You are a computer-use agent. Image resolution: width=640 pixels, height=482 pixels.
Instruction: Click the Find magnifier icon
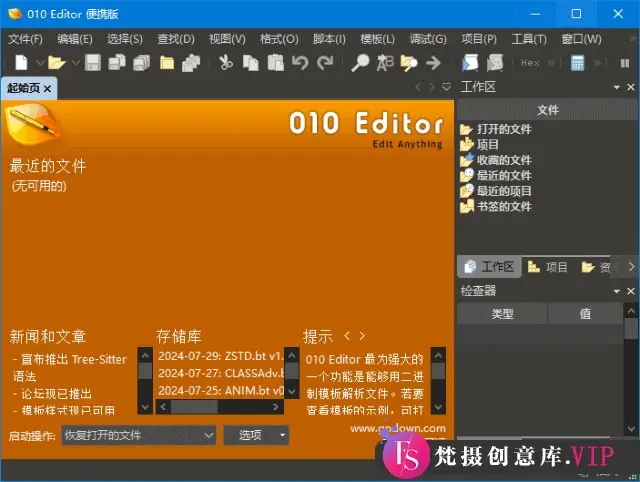(x=360, y=63)
